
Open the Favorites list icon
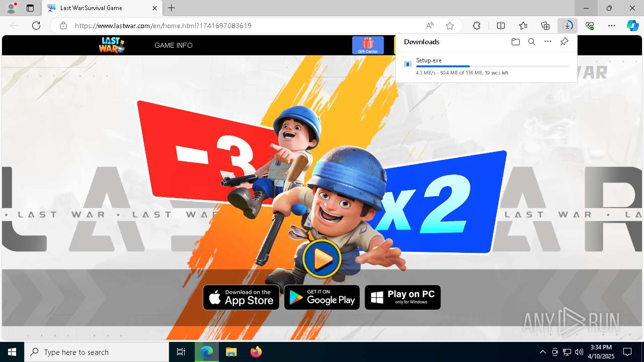(523, 26)
